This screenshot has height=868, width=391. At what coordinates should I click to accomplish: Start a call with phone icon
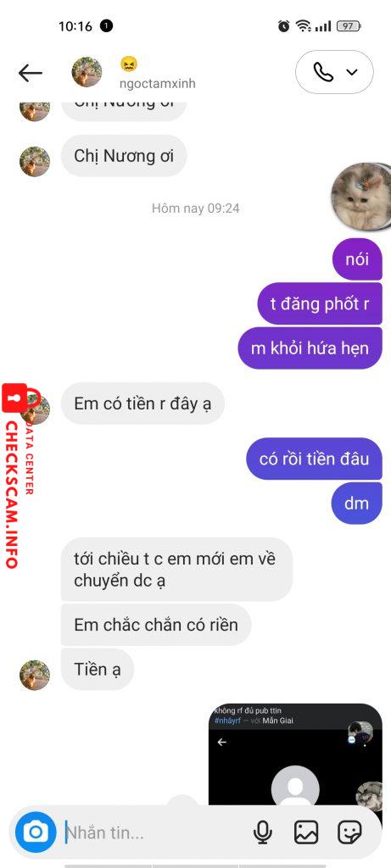pos(323,72)
